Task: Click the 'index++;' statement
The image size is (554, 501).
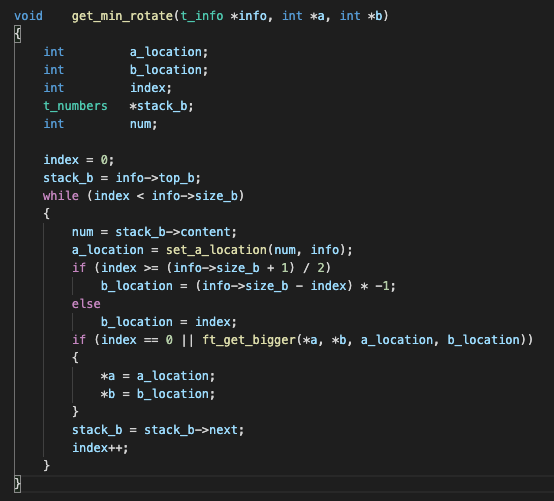Action: tap(100, 448)
